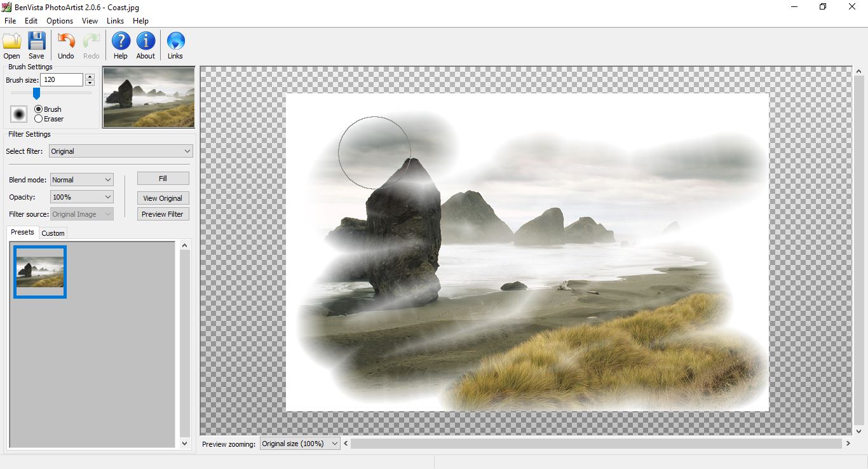Click the Brush size input field
868x469 pixels.
coord(62,79)
